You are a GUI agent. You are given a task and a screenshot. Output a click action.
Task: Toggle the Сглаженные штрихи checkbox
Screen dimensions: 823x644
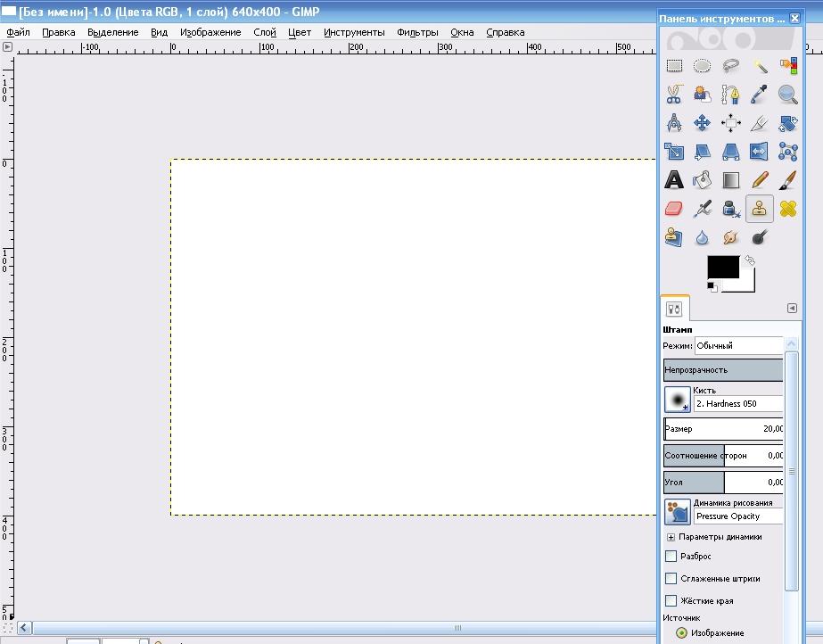point(671,579)
